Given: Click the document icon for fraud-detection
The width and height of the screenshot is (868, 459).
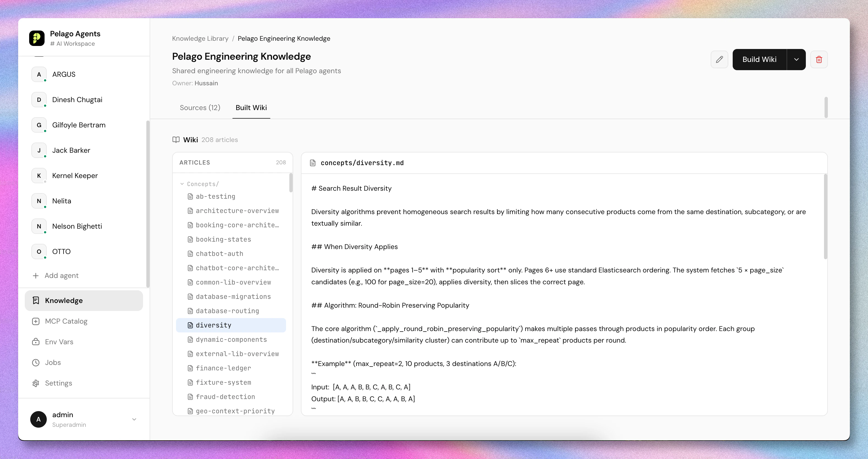Looking at the screenshot, I should 190,397.
